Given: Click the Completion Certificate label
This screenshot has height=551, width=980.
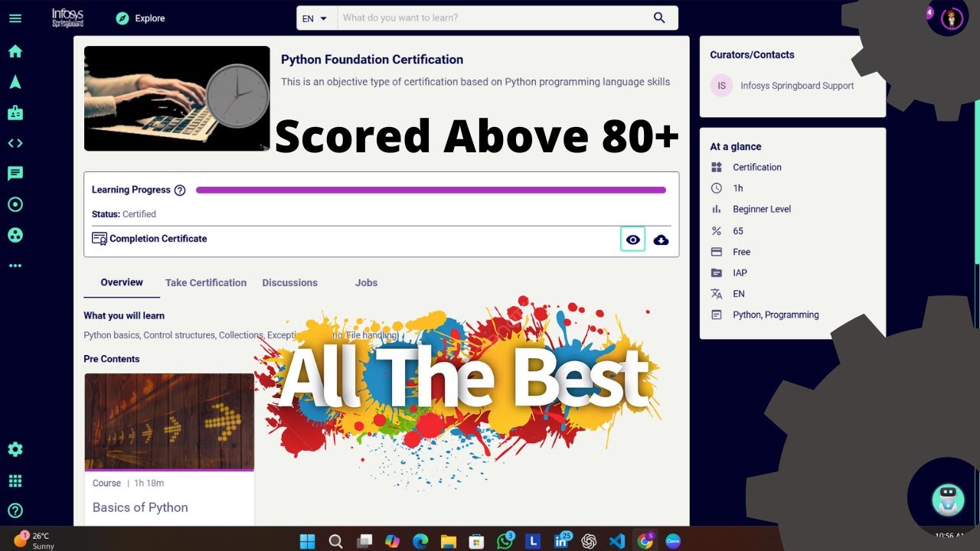Looking at the screenshot, I should pos(158,239).
